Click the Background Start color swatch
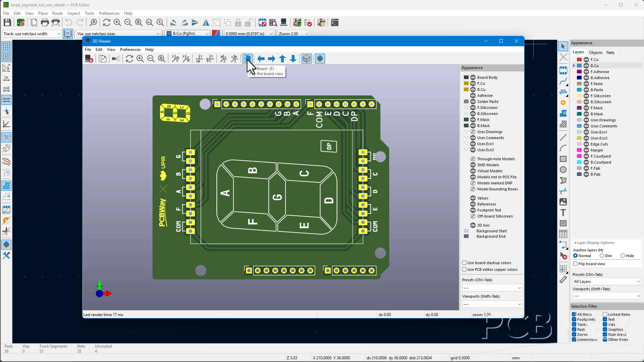Image resolution: width=644 pixels, height=362 pixels. tap(466, 231)
